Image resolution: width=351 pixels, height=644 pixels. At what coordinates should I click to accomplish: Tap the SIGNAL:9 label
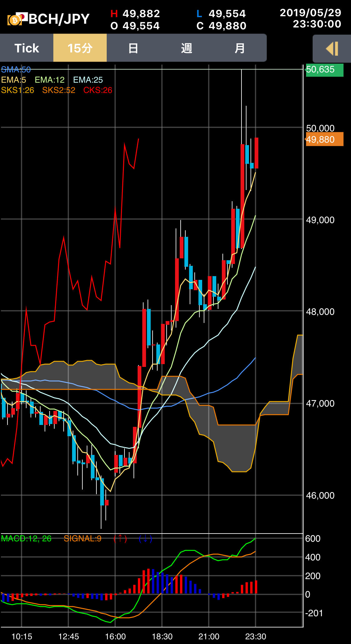(83, 539)
